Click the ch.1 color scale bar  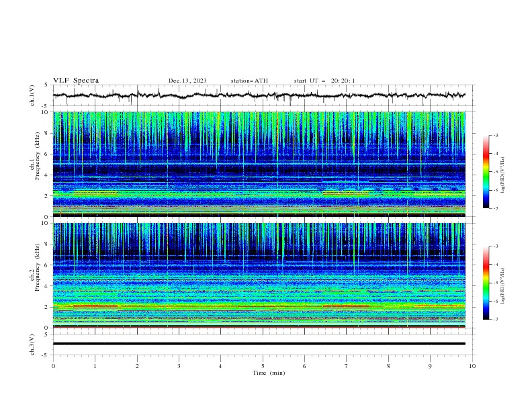[x=486, y=172]
